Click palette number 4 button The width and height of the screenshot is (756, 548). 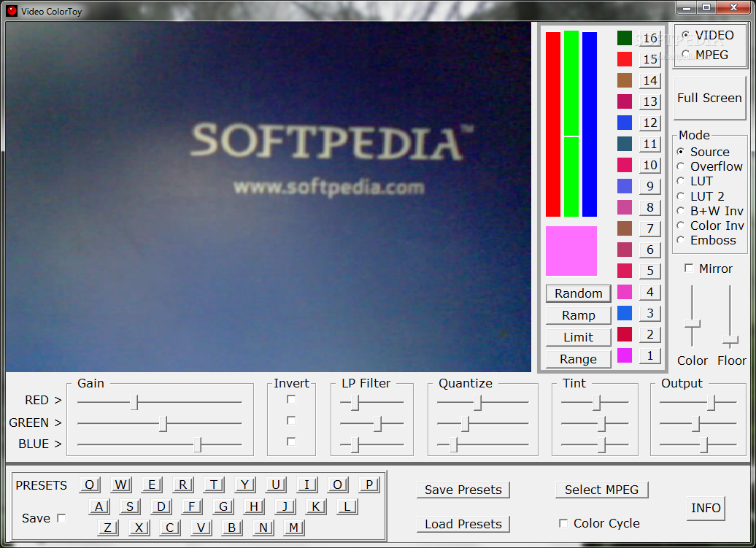coord(650,292)
